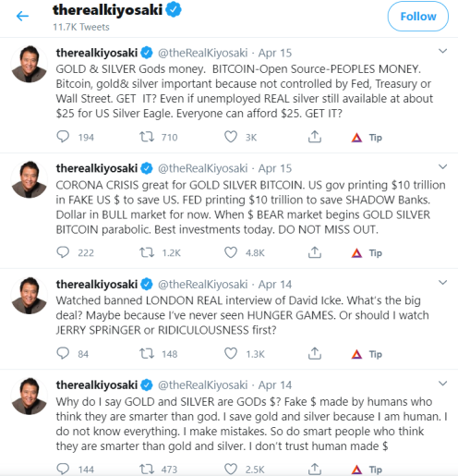Retweet the last tweet with 473 retweets
The width and height of the screenshot is (458, 476).
click(x=147, y=469)
